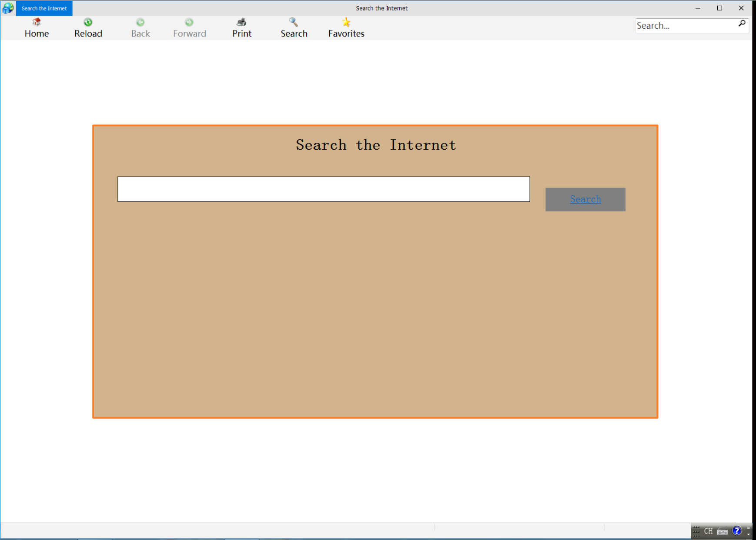
Task: Click the on-screen keyboard tray icon
Action: point(723,531)
